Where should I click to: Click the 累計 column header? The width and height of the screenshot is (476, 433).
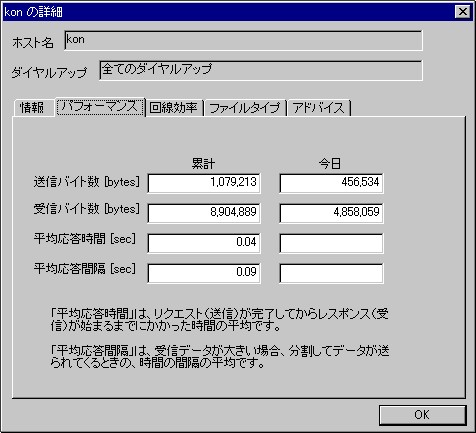203,163
